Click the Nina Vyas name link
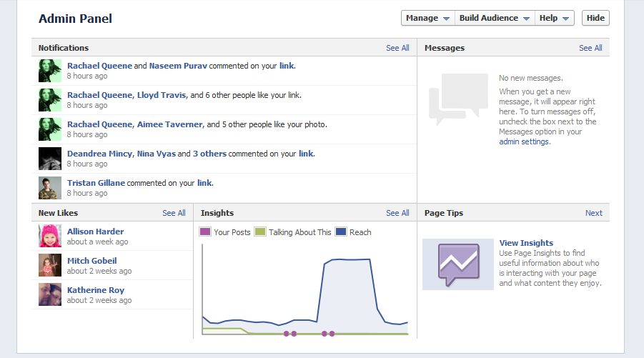The height and width of the screenshot is (358, 644). click(157, 154)
